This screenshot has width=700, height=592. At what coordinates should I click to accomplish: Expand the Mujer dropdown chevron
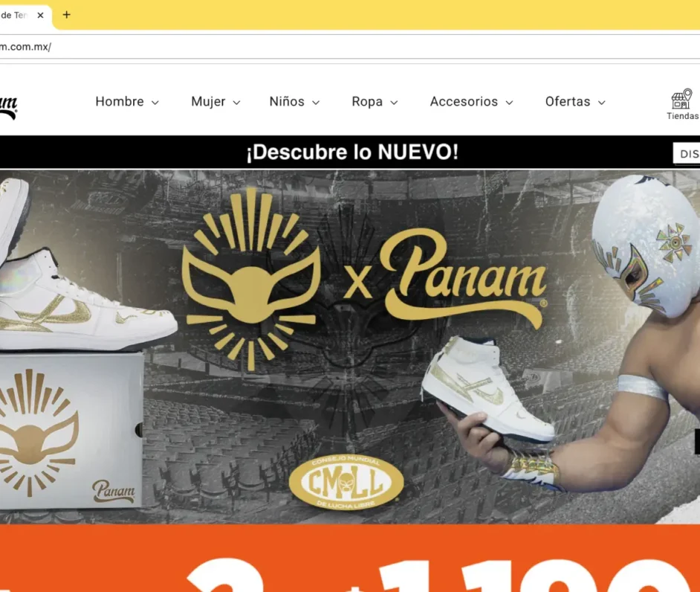[236, 103]
